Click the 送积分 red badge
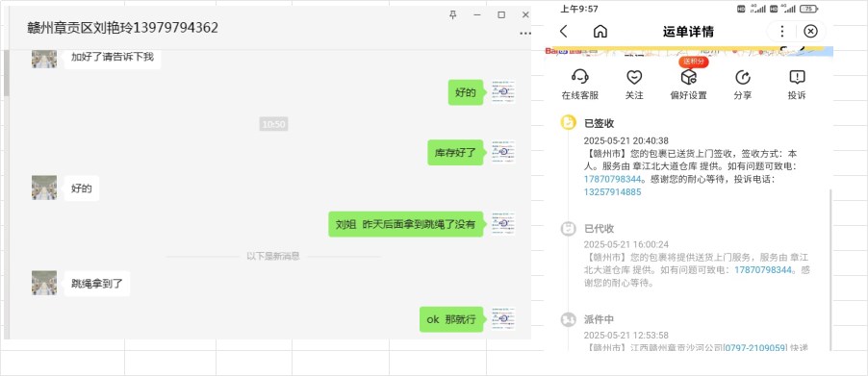The image size is (868, 376). (x=694, y=62)
